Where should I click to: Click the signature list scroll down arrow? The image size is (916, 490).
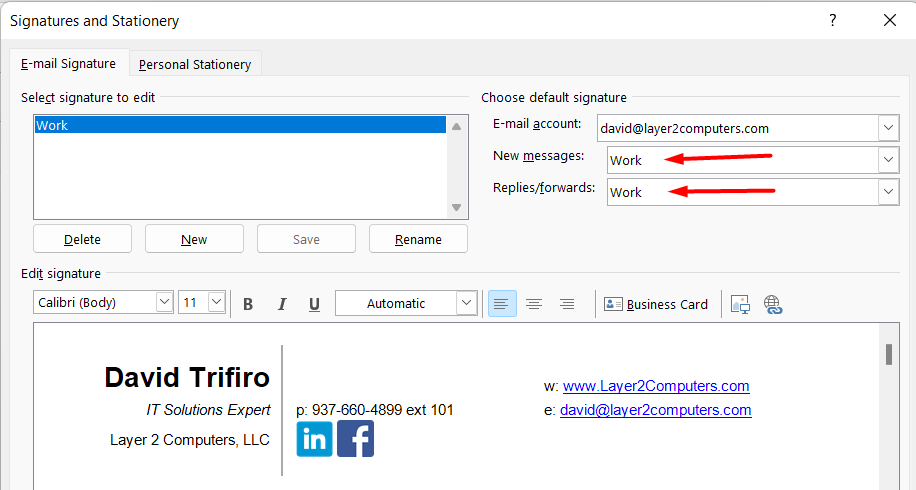(456, 207)
